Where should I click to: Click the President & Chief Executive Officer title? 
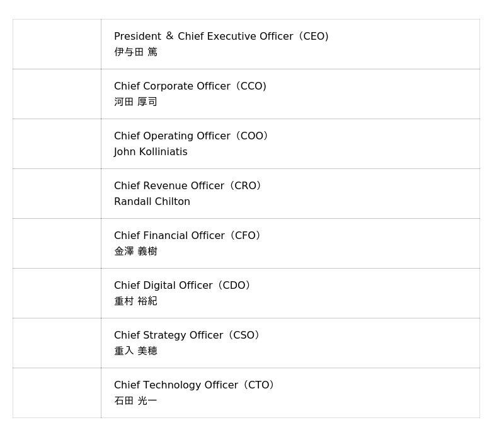[221, 37]
